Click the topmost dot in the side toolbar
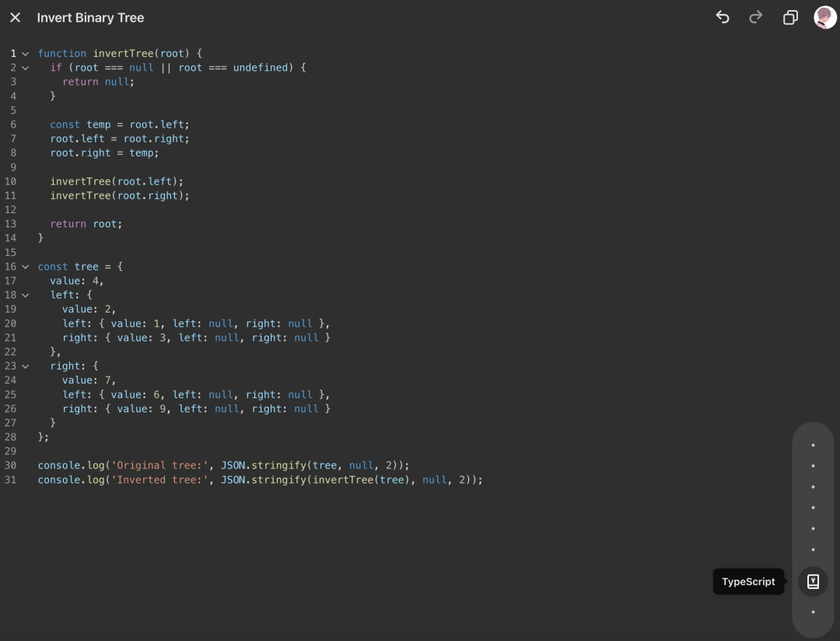Screen dimensions: 840x641 tap(813, 445)
